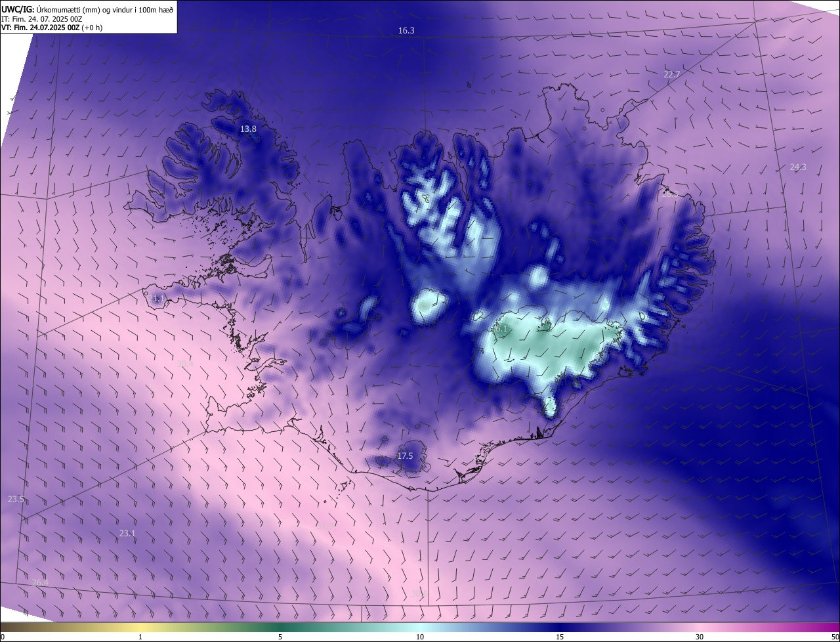Click the 30 tick on the color scale

pyautogui.click(x=700, y=637)
